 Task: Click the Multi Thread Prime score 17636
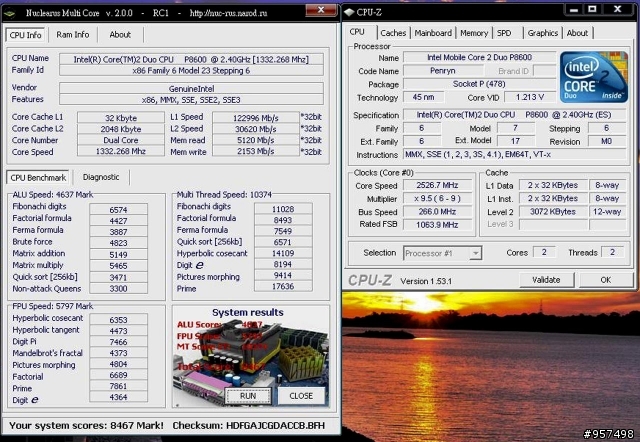(283, 286)
